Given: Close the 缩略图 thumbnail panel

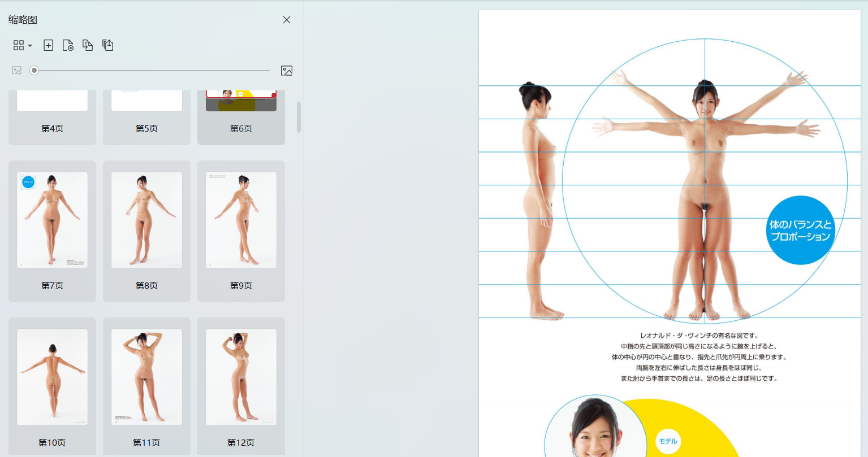Looking at the screenshot, I should point(287,20).
